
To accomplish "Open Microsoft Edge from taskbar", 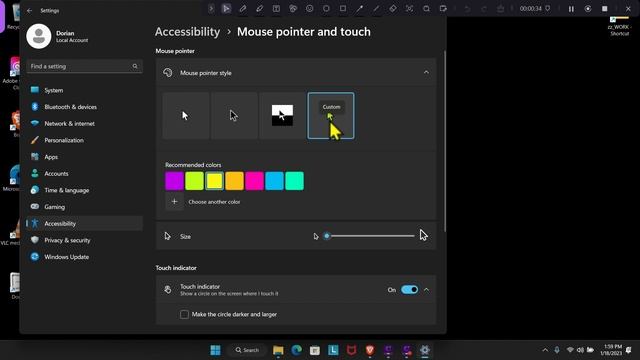I will (x=297, y=350).
